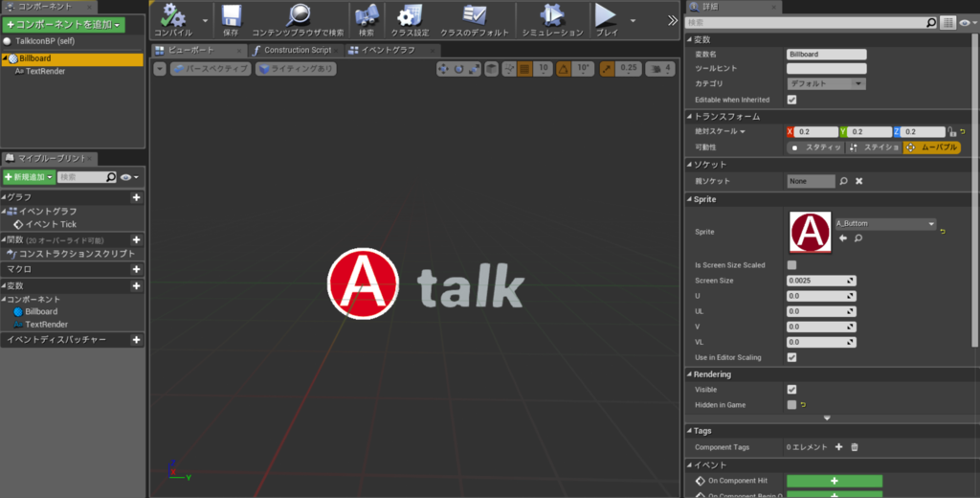
Task: Expand toolbar overflow double-chevron
Action: pyautogui.click(x=672, y=20)
